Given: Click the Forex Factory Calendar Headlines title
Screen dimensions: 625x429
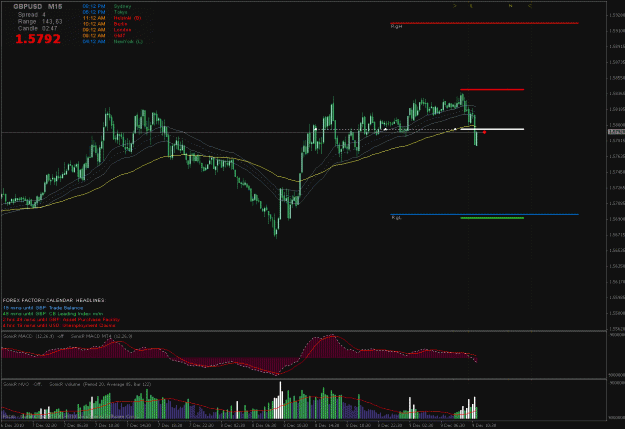Looking at the screenshot, I should [54, 300].
